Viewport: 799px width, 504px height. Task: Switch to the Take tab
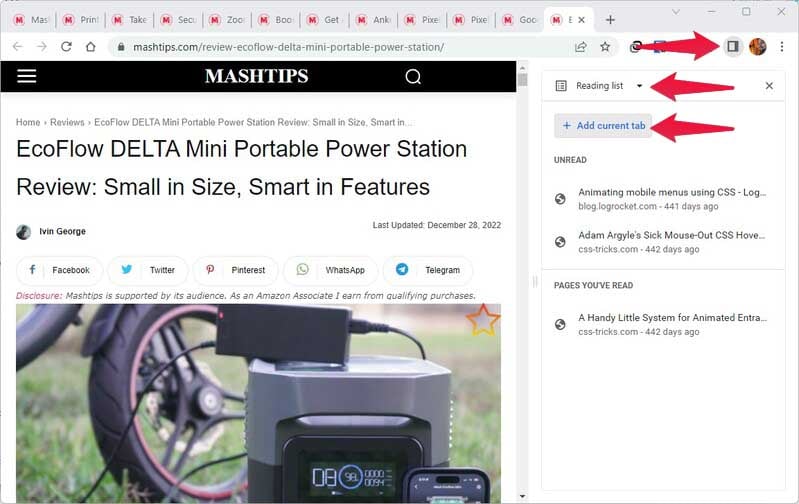click(x=129, y=20)
